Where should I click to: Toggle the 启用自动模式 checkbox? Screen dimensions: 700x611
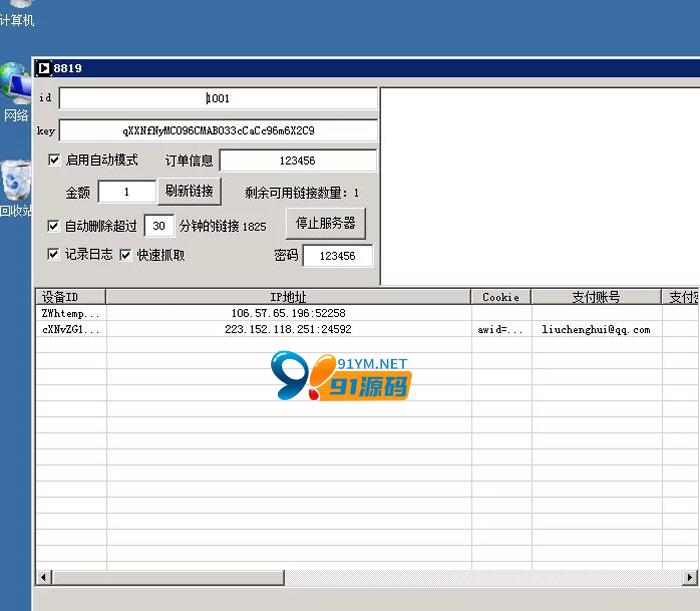[x=54, y=160]
